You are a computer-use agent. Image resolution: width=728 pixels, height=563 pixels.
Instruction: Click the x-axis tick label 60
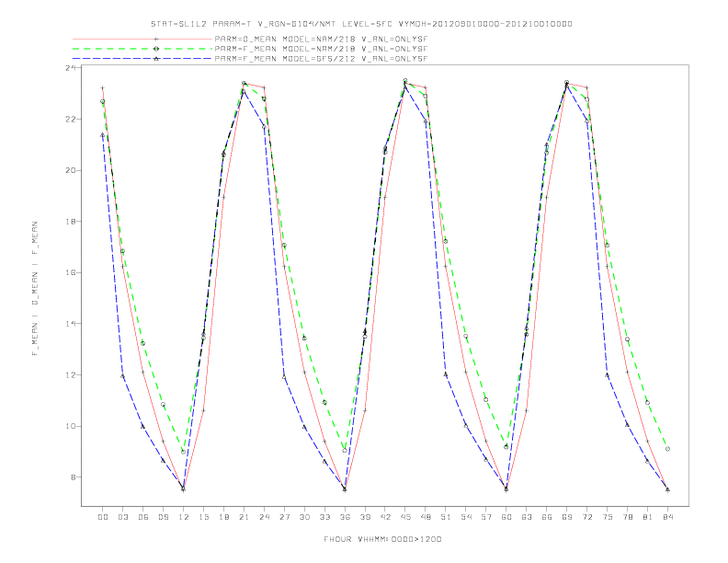[506, 517]
